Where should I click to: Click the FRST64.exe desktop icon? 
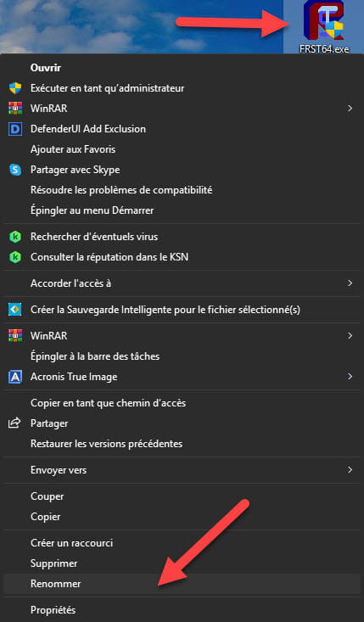tap(323, 28)
